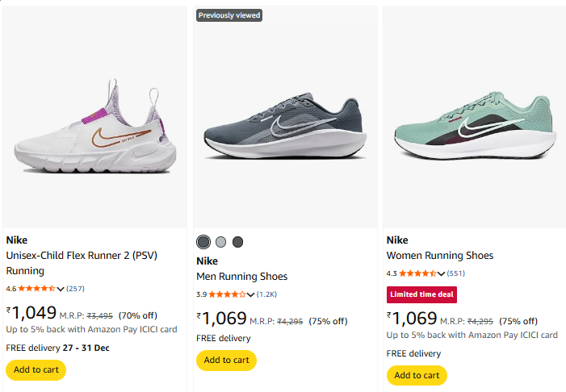Open Women Running Shoes product title
The image size is (566, 392).
(x=440, y=256)
